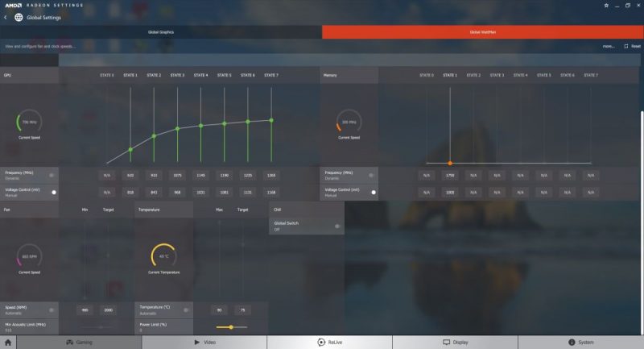This screenshot has width=644, height=349.
Task: Click the AMD logo in title bar
Action: tap(13, 6)
